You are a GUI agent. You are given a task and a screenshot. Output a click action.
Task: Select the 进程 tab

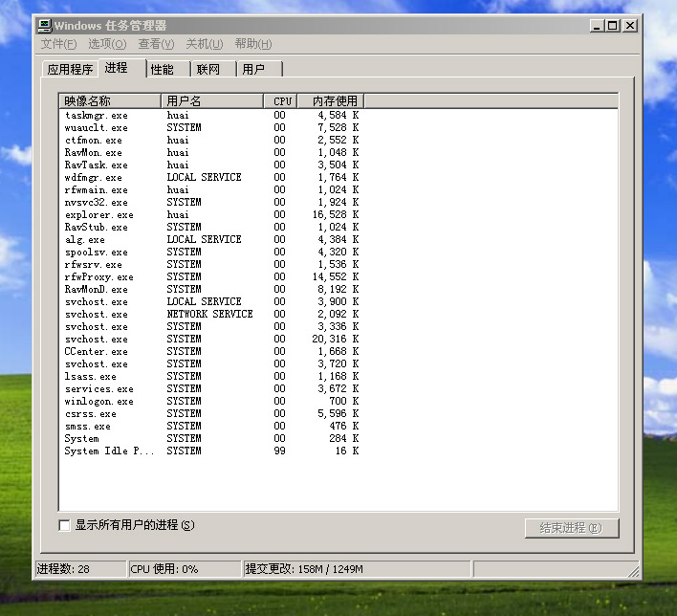tap(122, 68)
